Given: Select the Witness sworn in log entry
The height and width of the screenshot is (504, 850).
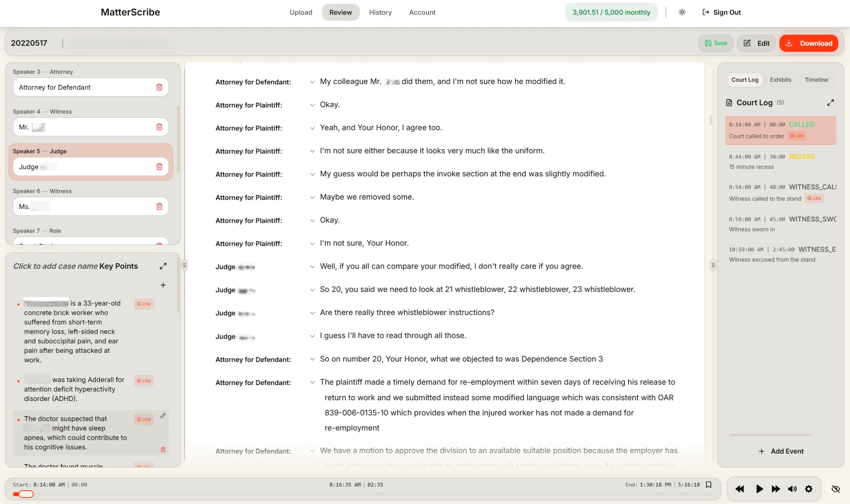Looking at the screenshot, I should click(x=781, y=224).
